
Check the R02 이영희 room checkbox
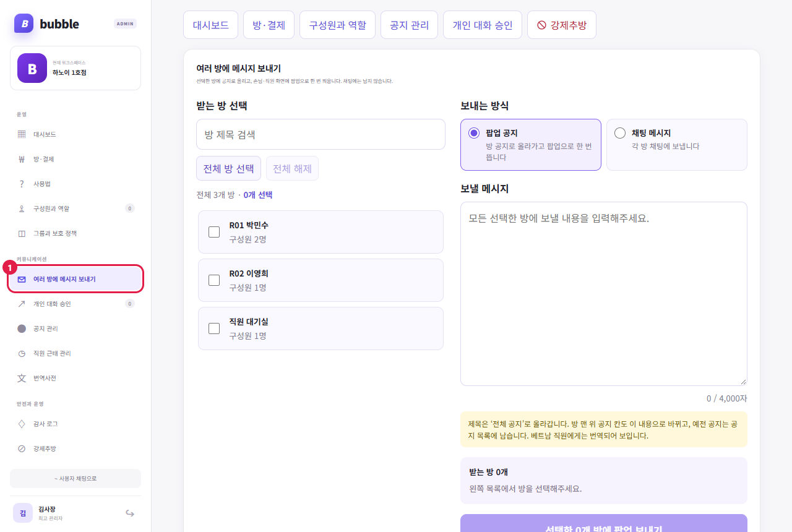pos(214,280)
